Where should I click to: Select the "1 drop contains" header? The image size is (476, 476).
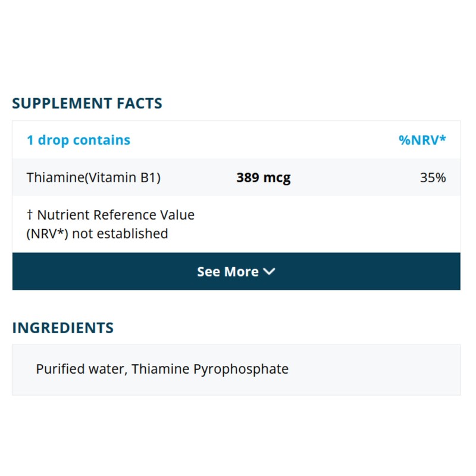78,140
